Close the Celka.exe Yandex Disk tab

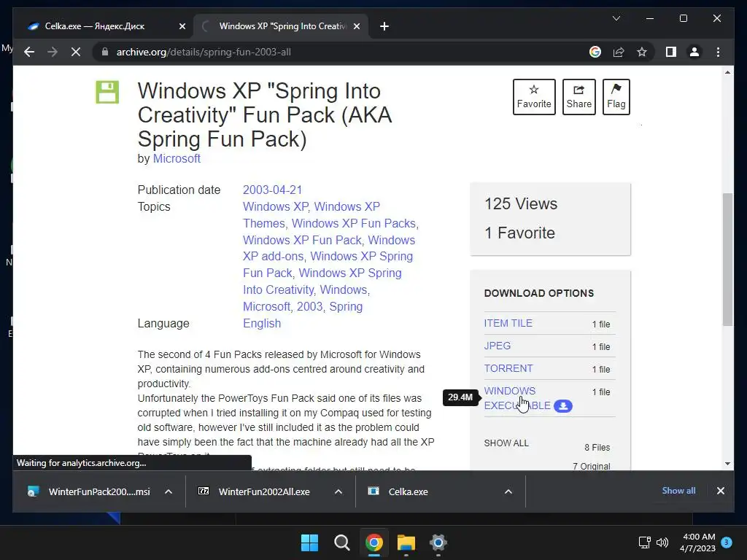[x=182, y=26]
